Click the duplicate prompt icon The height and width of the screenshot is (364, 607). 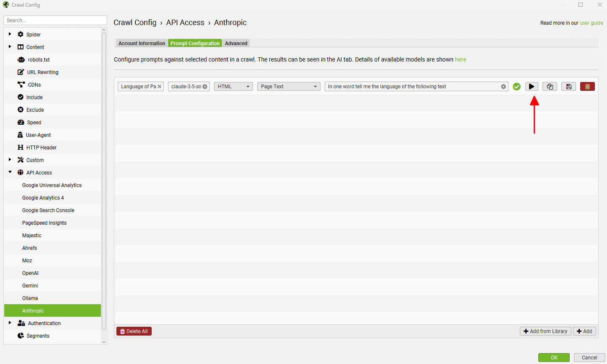point(550,87)
